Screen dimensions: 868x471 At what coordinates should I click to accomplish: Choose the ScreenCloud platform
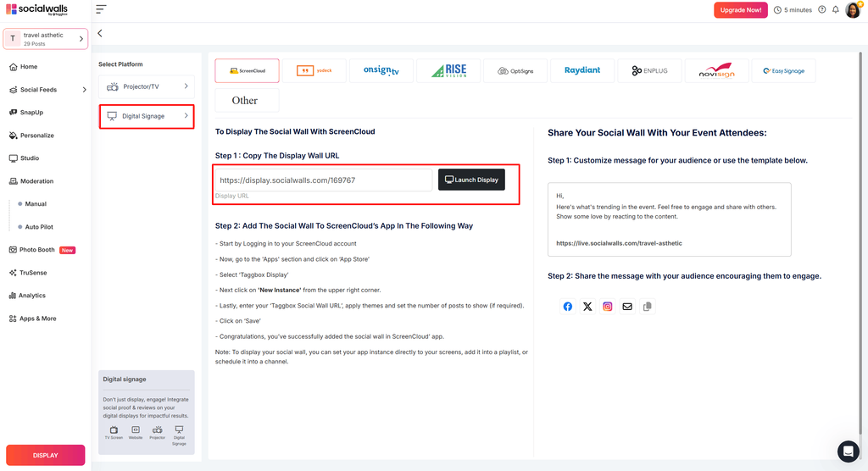247,71
